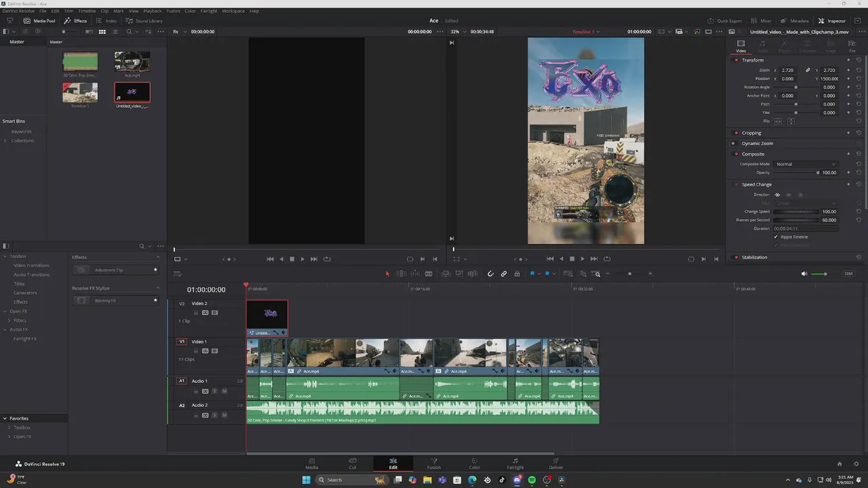Viewport: 868px width, 488px height.
Task: Uncheck the Ripple Timeline checkbox
Action: pos(776,237)
